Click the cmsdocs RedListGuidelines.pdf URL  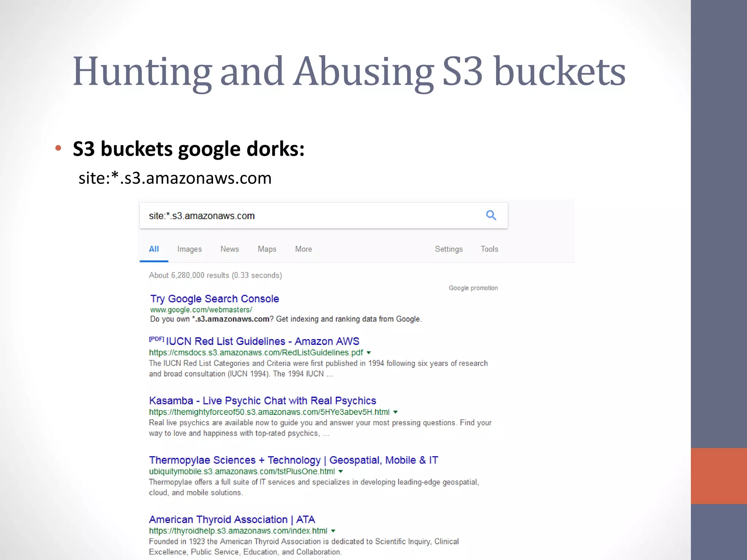coord(256,353)
